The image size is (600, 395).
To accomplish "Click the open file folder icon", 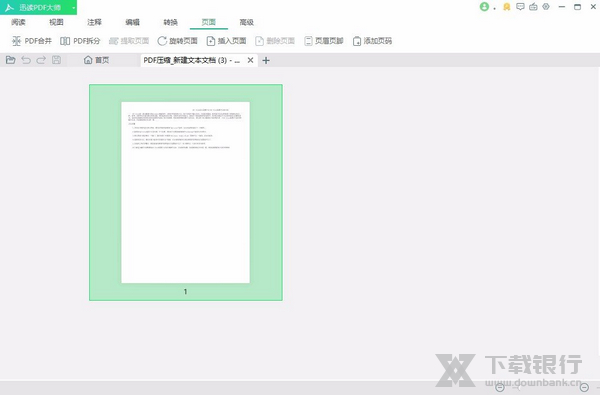I will tap(11, 60).
